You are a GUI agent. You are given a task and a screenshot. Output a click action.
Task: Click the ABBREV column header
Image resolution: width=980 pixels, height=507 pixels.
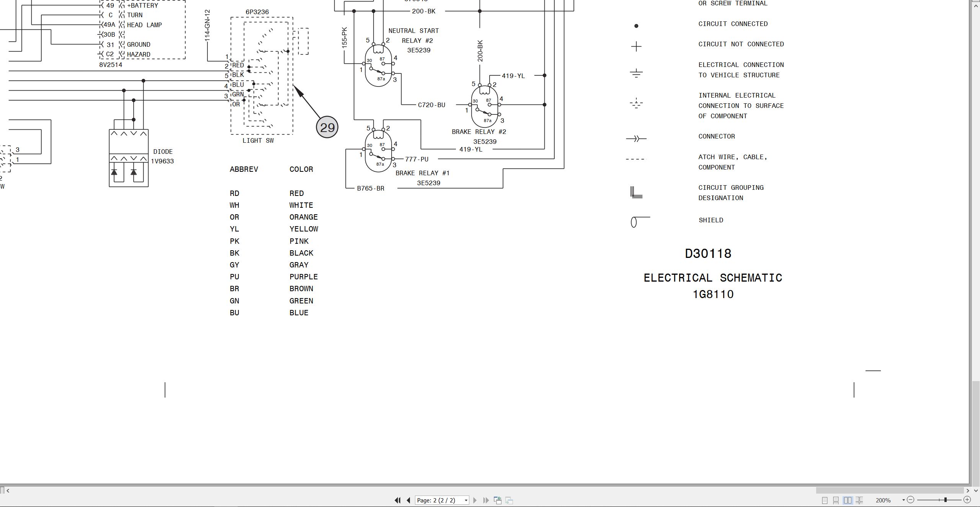pos(244,169)
